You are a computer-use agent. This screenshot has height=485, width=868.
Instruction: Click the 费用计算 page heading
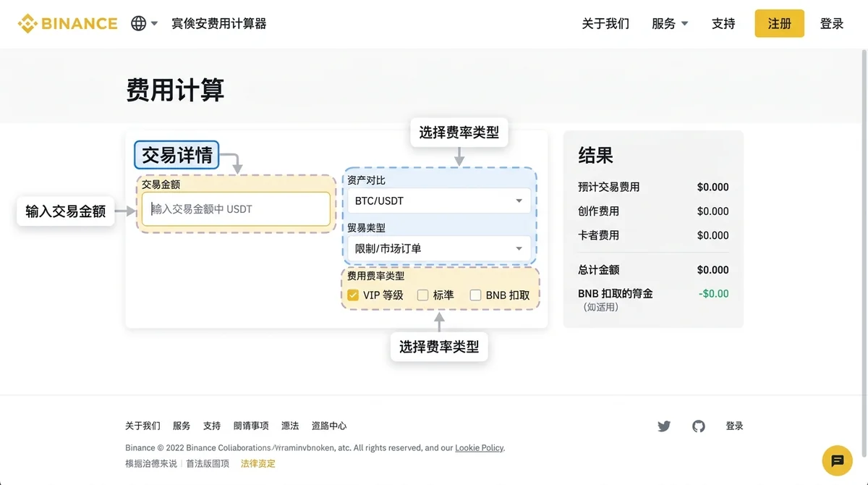pyautogui.click(x=175, y=90)
